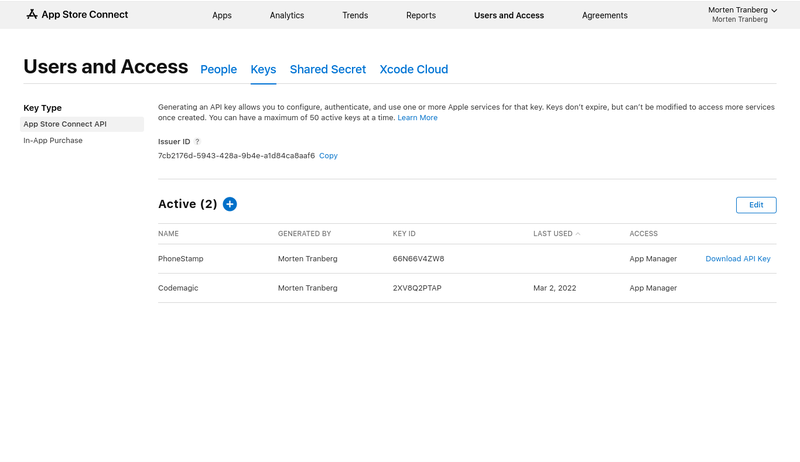Click the Last Used column header
This screenshot has height=462, width=800.
pos(553,234)
